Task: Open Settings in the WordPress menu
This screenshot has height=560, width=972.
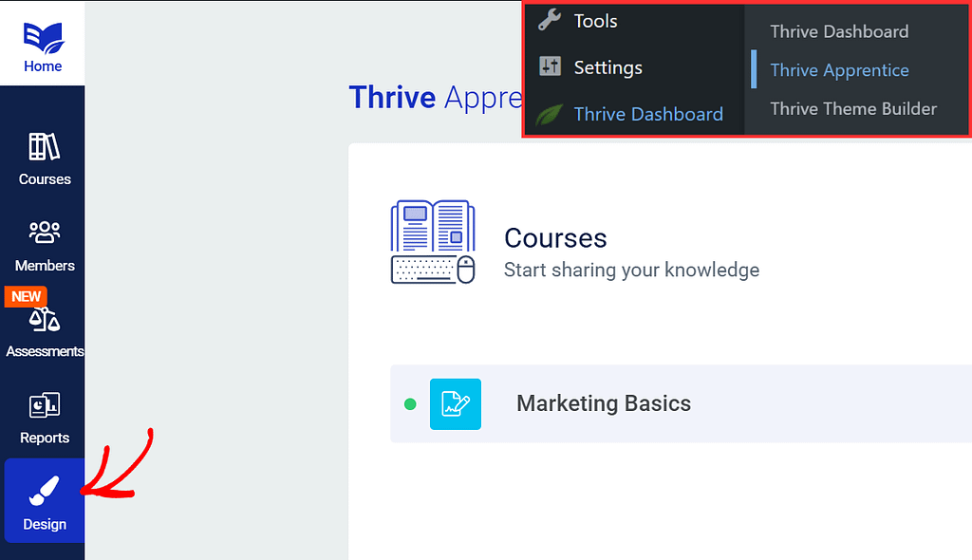Action: (x=607, y=67)
